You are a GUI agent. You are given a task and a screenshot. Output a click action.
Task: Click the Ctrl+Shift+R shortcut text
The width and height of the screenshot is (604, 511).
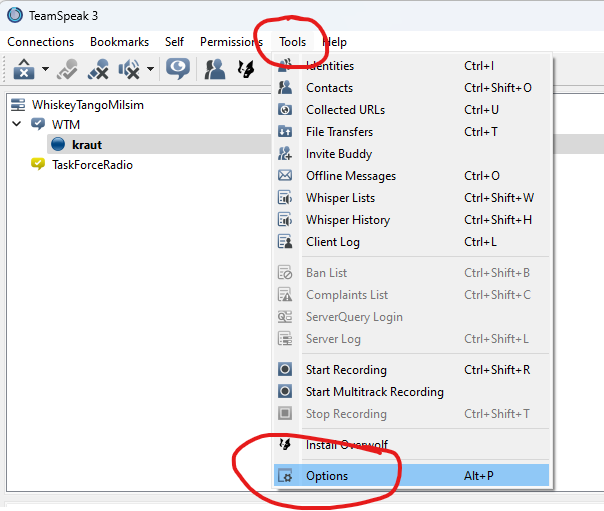tap(497, 370)
